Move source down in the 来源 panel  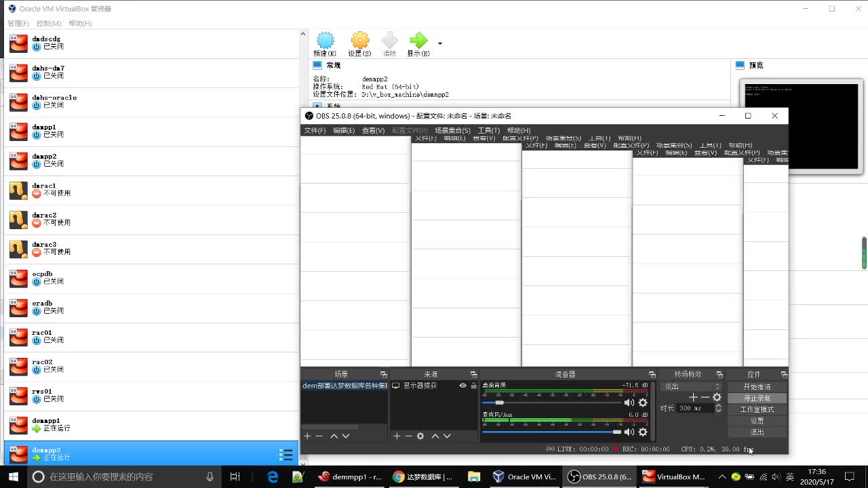[447, 436]
